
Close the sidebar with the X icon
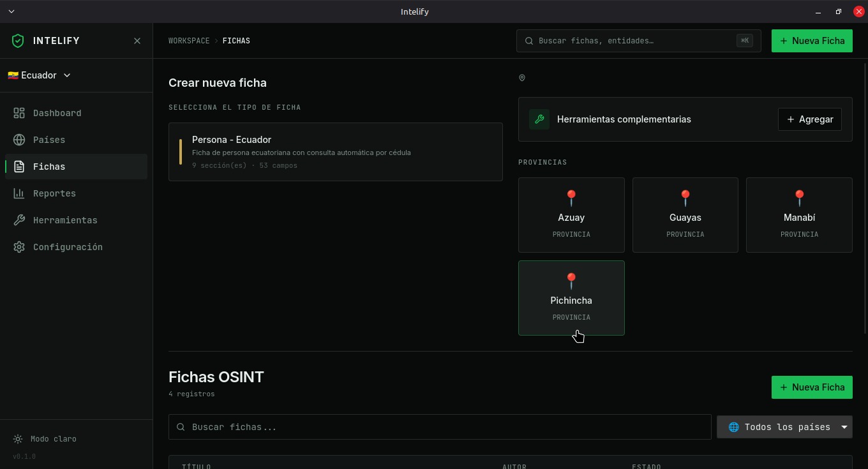(x=137, y=41)
